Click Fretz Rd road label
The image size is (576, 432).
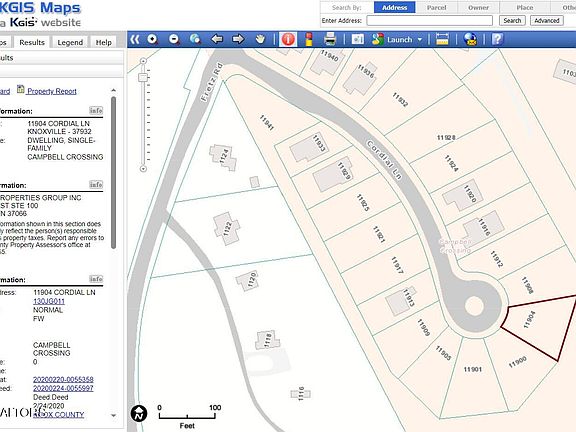point(212,82)
